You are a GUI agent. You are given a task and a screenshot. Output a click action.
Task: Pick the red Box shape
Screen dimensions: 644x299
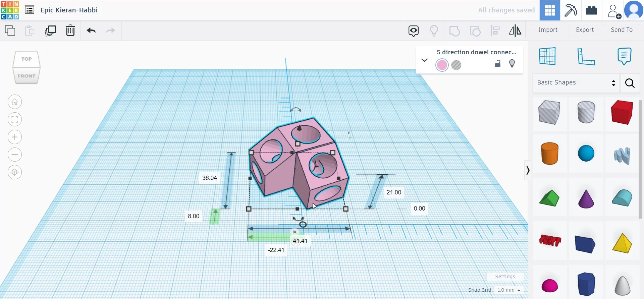pyautogui.click(x=622, y=113)
